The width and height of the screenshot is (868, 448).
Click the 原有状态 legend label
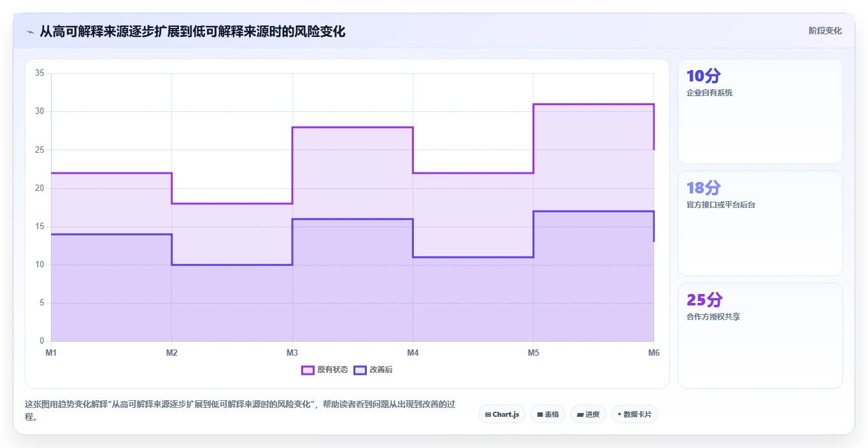click(x=332, y=370)
